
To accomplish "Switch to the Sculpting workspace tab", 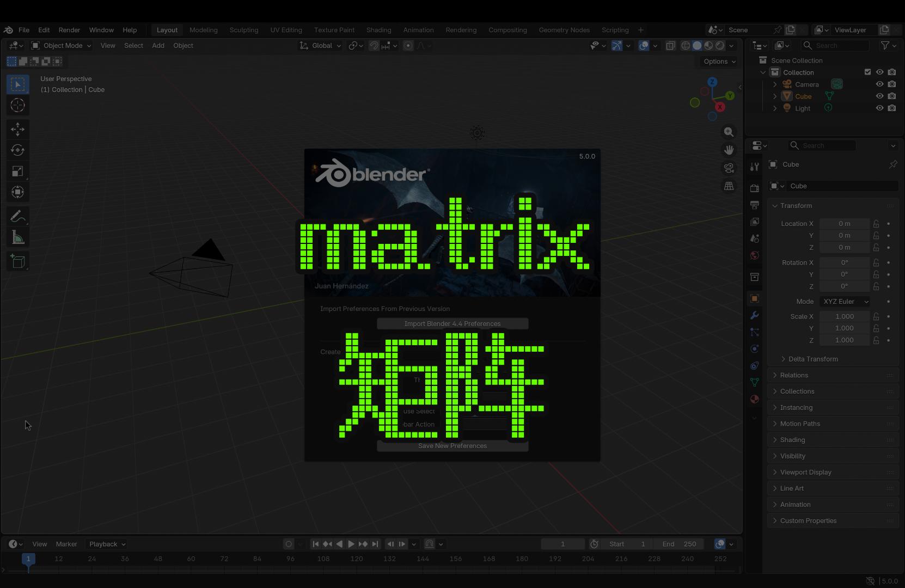I will [x=244, y=30].
